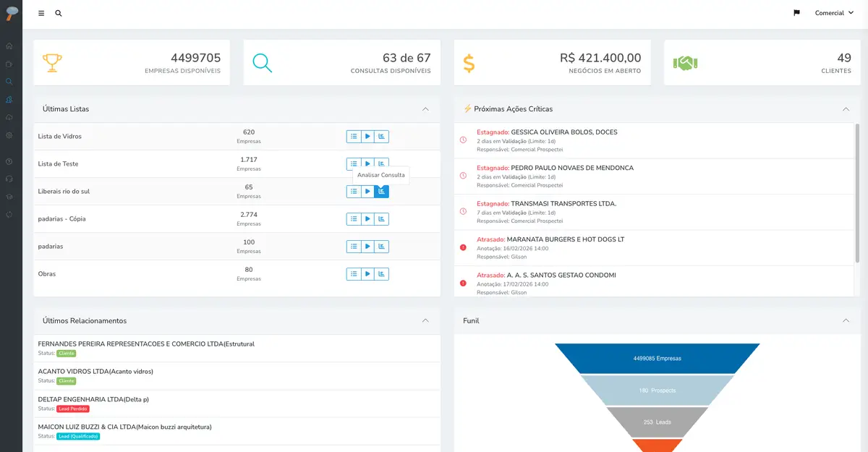
Task: Open settings gear in the sidebar
Action: [x=9, y=135]
